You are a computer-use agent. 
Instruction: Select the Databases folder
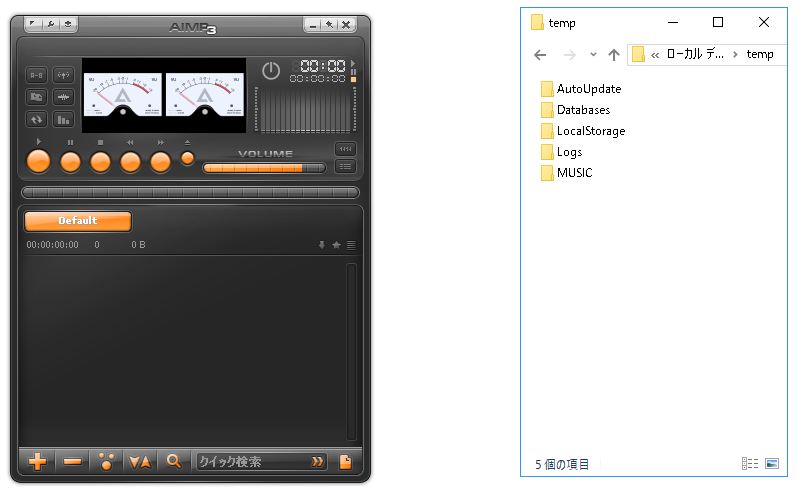coord(575,110)
